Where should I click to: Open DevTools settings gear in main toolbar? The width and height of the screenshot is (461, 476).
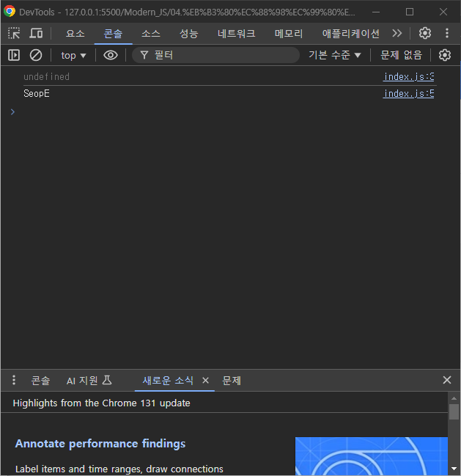pyautogui.click(x=425, y=33)
